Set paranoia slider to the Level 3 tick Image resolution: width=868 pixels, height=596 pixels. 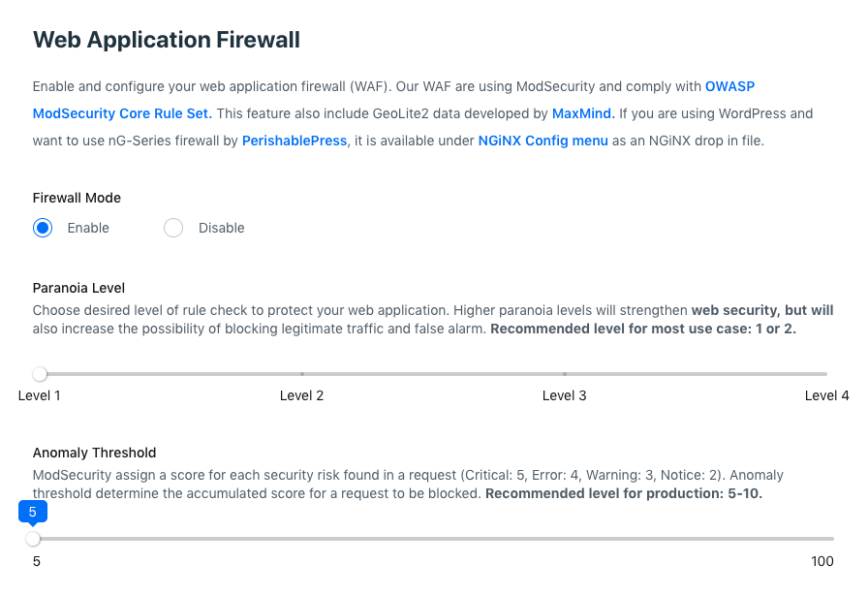tap(565, 374)
